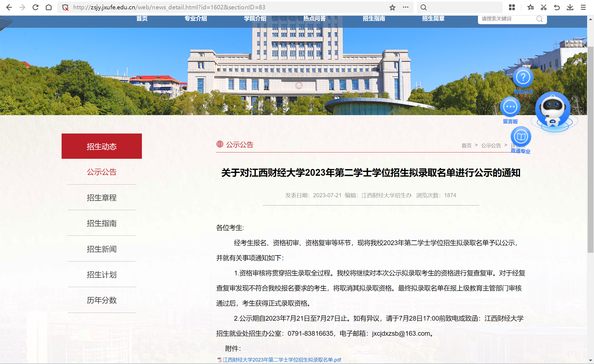This screenshot has width=594, height=364.
Task: Click the tracking protection shield in address bar
Action: [x=65, y=7]
